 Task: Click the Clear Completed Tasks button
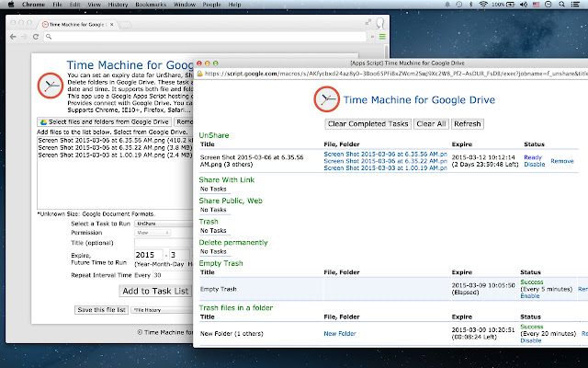pyautogui.click(x=367, y=124)
